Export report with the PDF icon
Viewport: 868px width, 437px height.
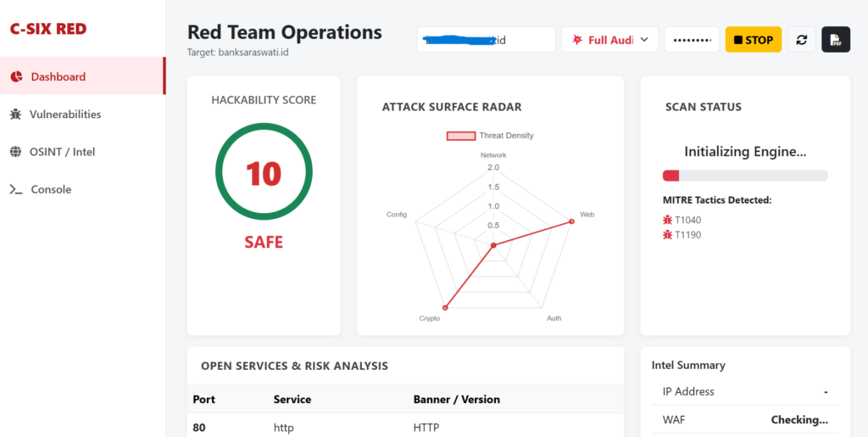coord(835,40)
